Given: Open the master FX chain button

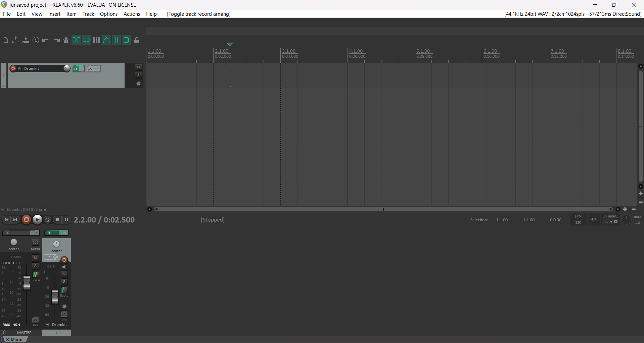Looking at the screenshot, I should tap(16, 233).
